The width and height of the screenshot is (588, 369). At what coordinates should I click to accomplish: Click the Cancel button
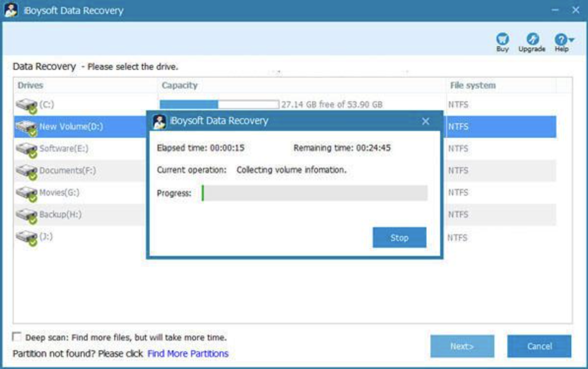click(x=539, y=346)
